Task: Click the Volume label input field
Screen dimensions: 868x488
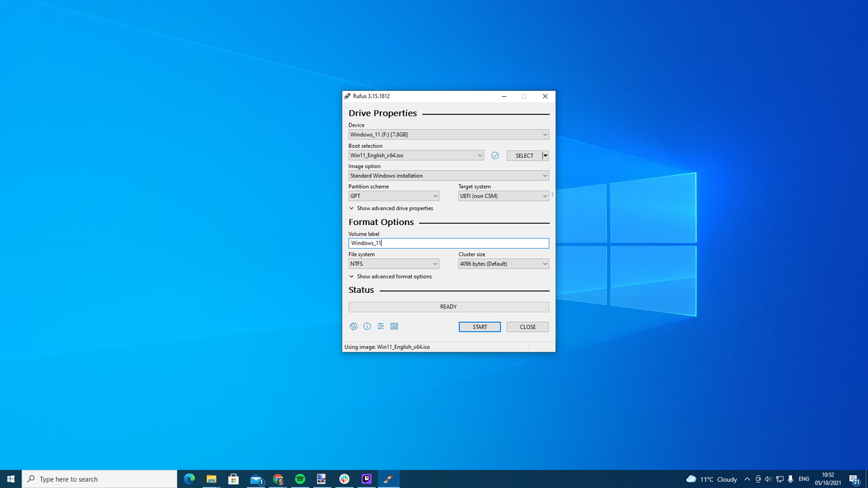Action: (449, 243)
